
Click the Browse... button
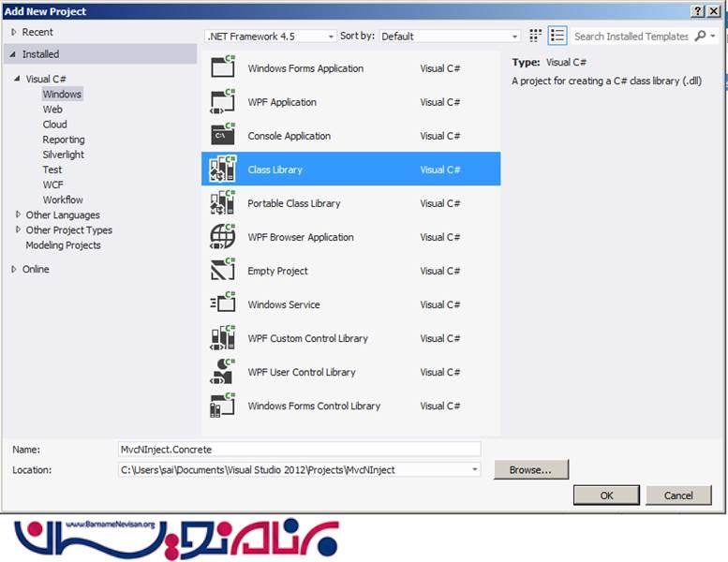tap(530, 469)
